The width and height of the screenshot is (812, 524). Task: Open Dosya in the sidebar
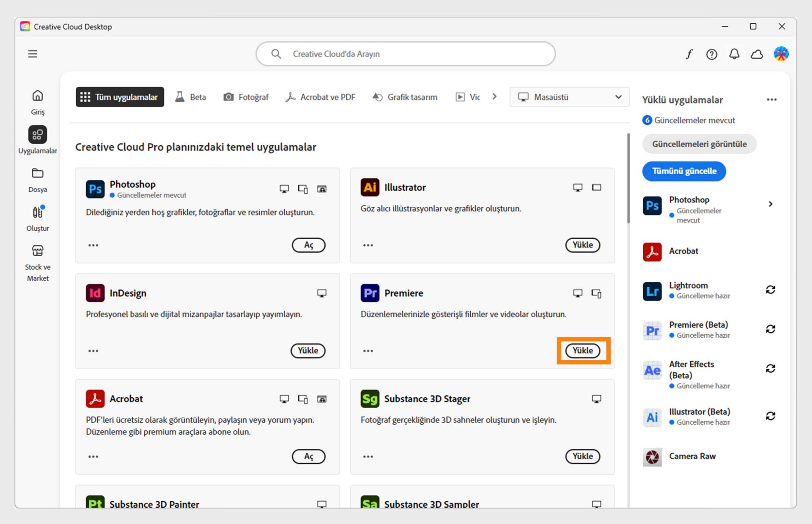(38, 180)
